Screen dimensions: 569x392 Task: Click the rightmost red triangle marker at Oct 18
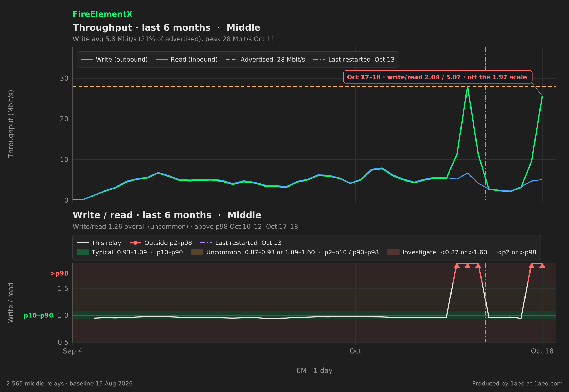pyautogui.click(x=542, y=266)
